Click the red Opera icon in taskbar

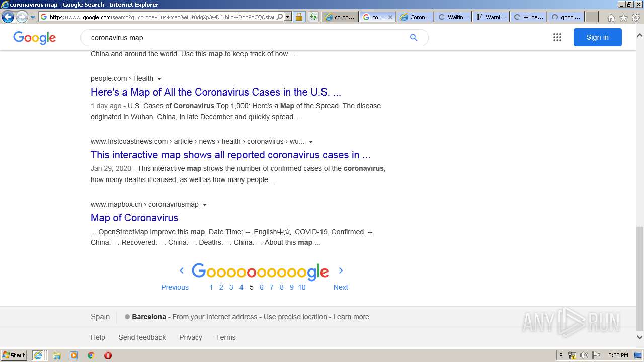click(108, 355)
